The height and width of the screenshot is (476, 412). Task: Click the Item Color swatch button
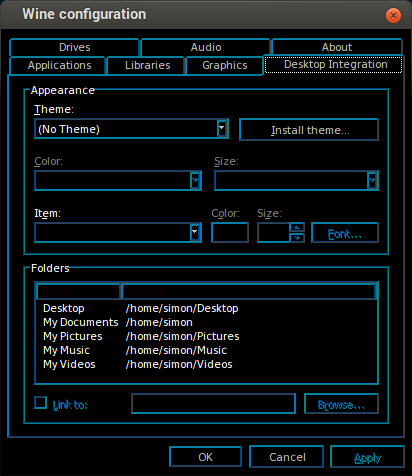pyautogui.click(x=230, y=233)
